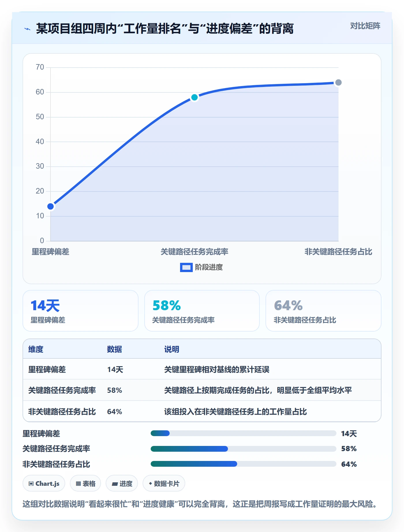Click the 14天 value in the table
Image resolution: width=404 pixels, height=532 pixels.
[x=115, y=369]
